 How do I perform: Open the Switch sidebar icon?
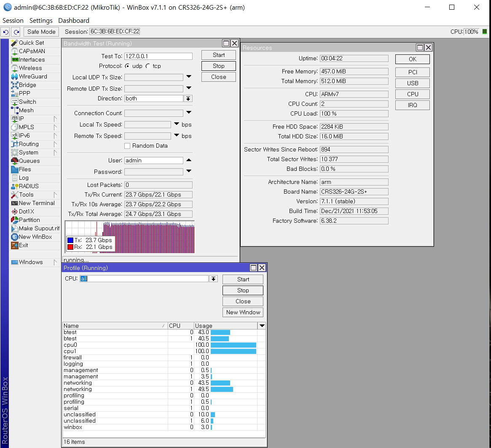[x=14, y=102]
